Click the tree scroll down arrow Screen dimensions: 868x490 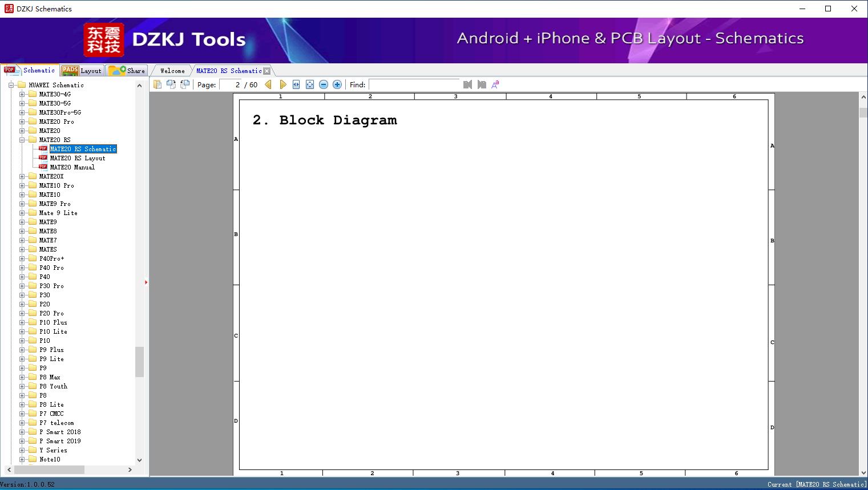(x=139, y=460)
